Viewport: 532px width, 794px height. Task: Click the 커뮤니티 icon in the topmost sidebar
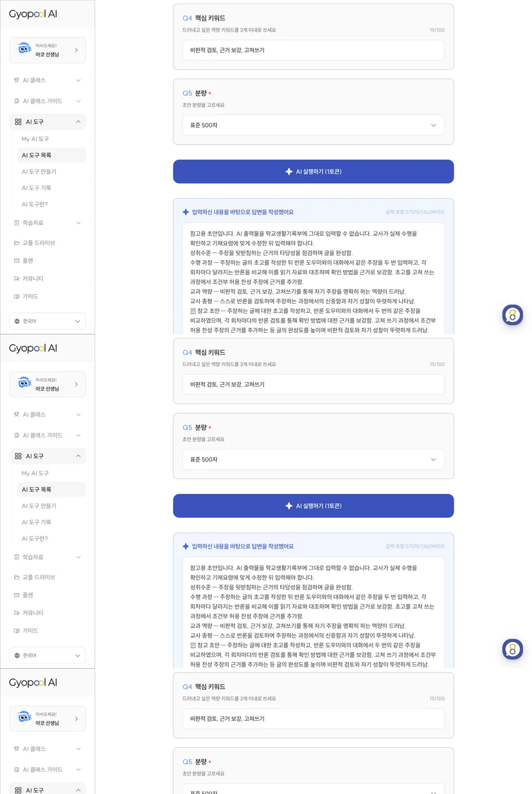[17, 278]
